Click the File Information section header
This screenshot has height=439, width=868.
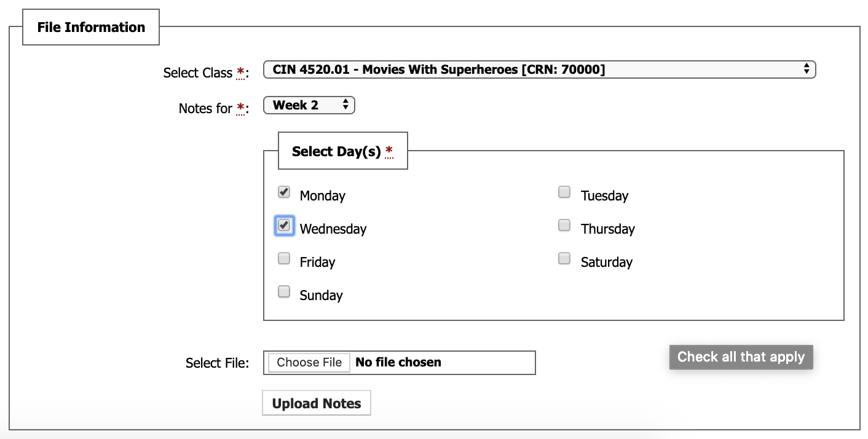[90, 27]
